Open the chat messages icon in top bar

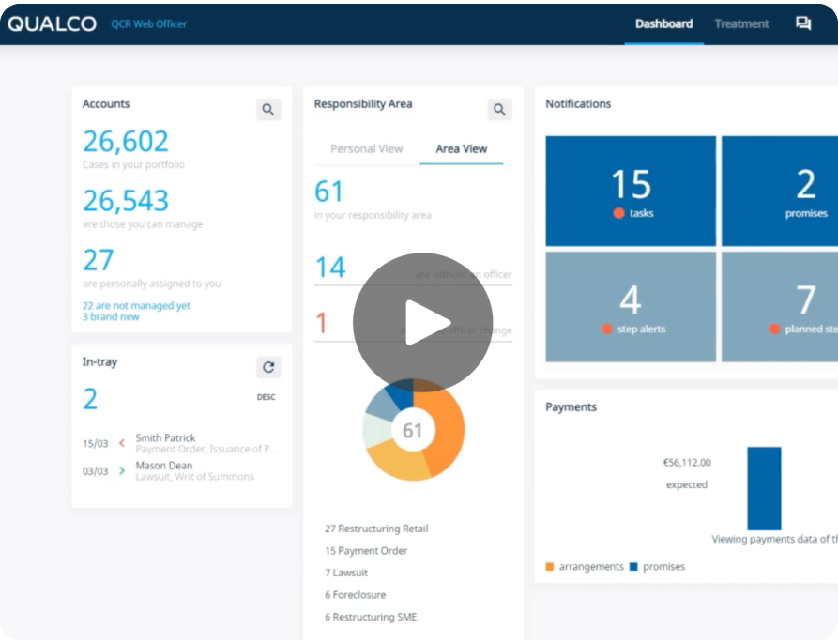click(803, 23)
